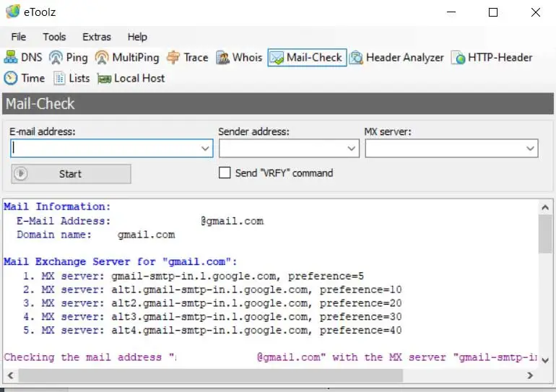Click the results horizontal scrollbar thumb
The height and width of the screenshot is (392, 556).
211,375
